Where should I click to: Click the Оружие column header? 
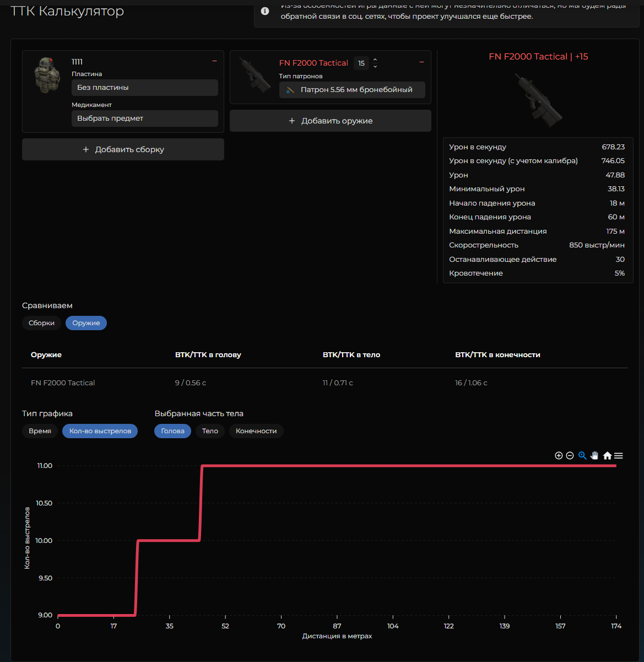coord(46,354)
